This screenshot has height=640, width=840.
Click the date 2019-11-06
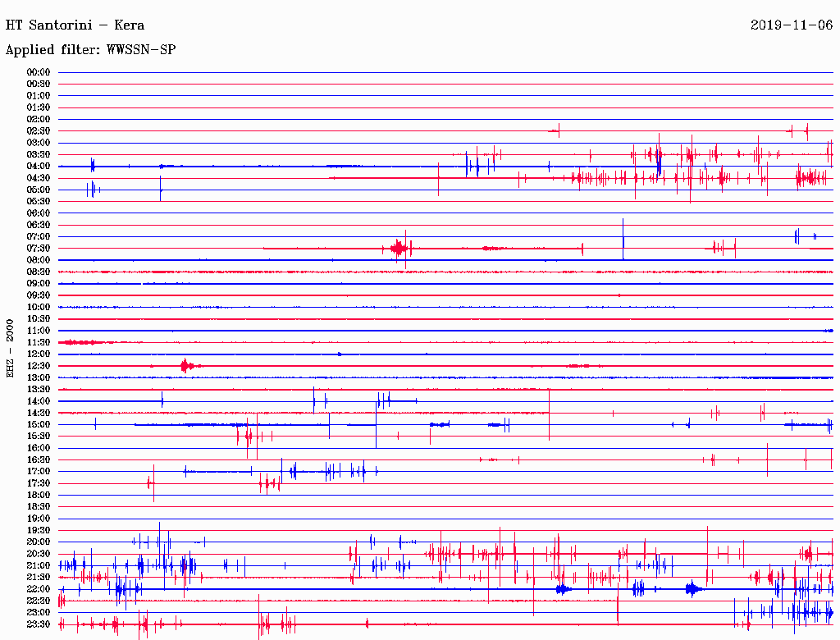[x=792, y=25]
